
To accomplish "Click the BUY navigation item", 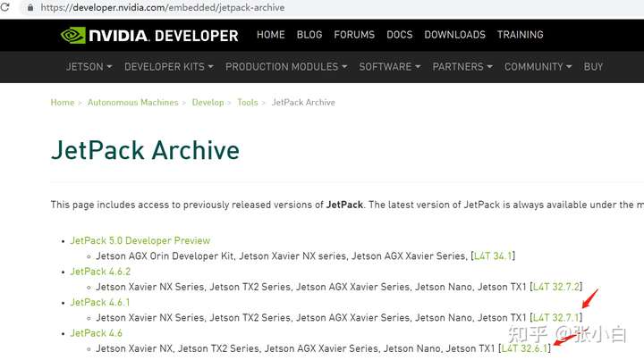I will click(593, 67).
